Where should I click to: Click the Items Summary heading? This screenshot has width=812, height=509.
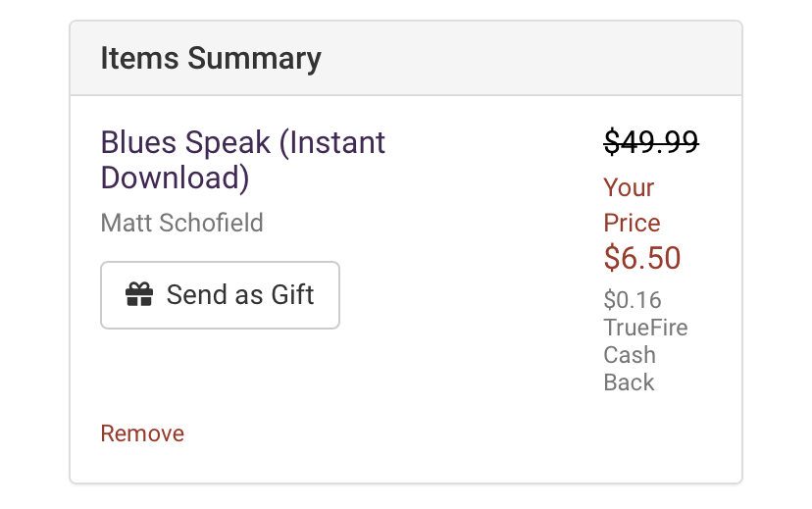click(x=211, y=58)
